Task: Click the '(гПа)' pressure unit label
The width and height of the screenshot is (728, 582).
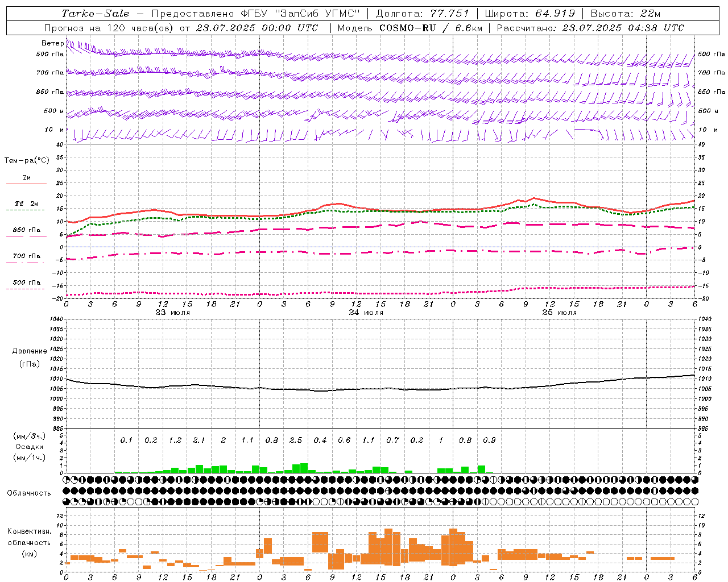Action: (x=30, y=364)
